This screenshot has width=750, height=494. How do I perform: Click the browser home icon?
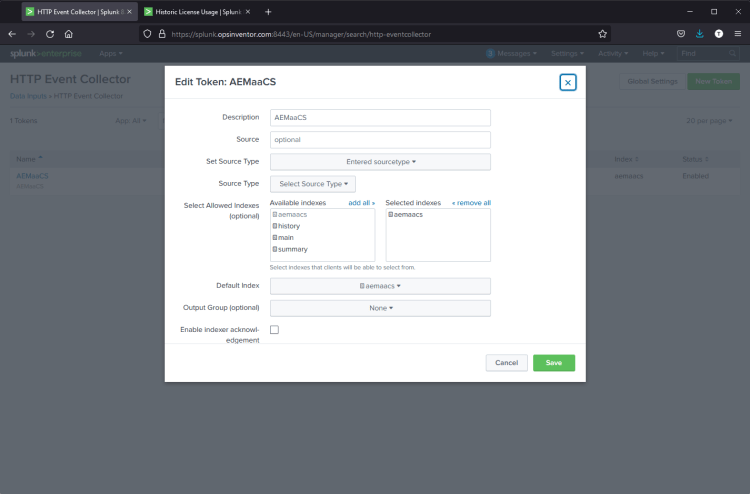coord(68,34)
